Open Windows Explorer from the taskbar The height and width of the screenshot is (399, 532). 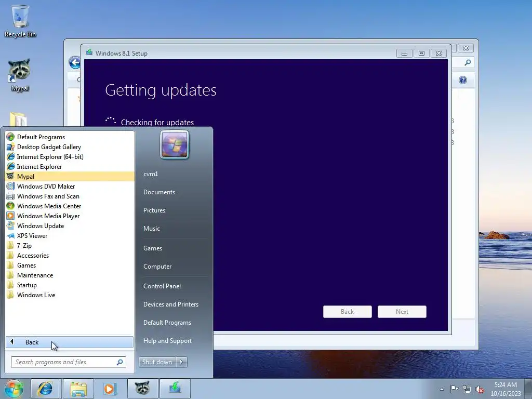78,389
